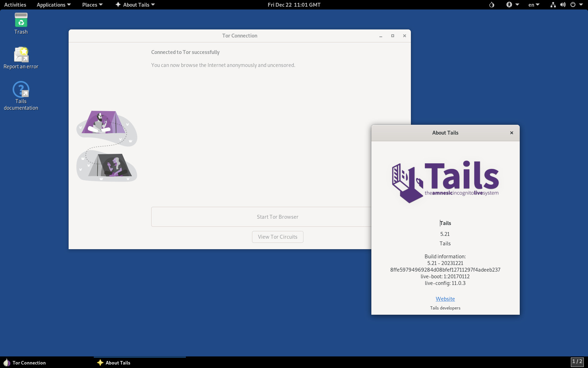Click the star icon beside About Tails menu
Viewport: 588px width, 368px height.
(118, 5)
